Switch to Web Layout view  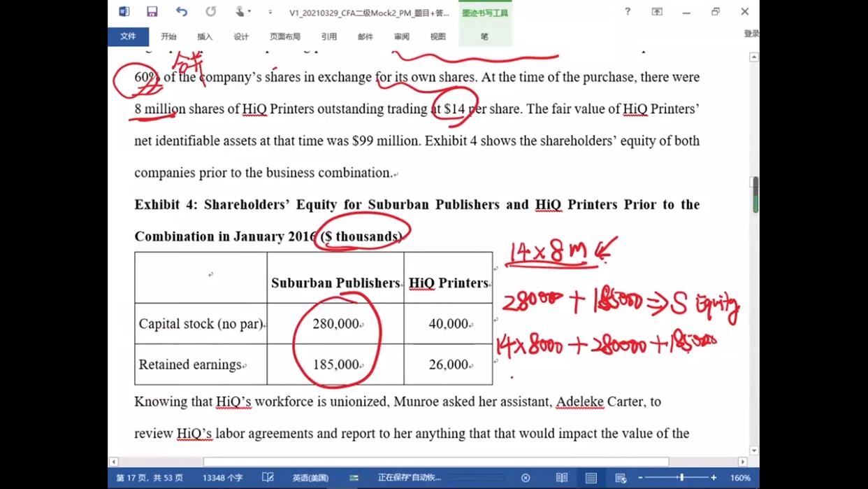coord(621,478)
